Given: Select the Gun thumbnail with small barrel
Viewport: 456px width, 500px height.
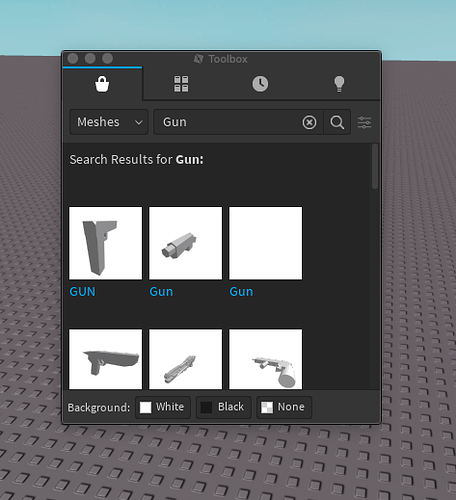Looking at the screenshot, I should [186, 243].
